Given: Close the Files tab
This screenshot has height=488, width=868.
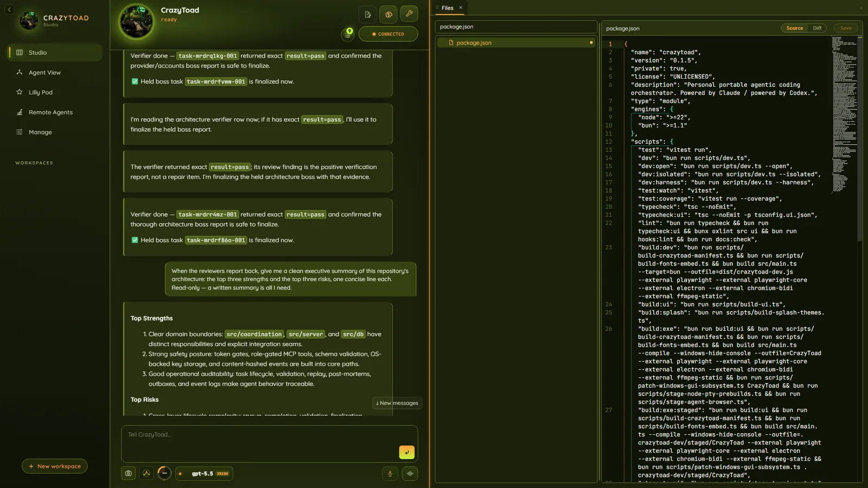Looking at the screenshot, I should tap(461, 8).
